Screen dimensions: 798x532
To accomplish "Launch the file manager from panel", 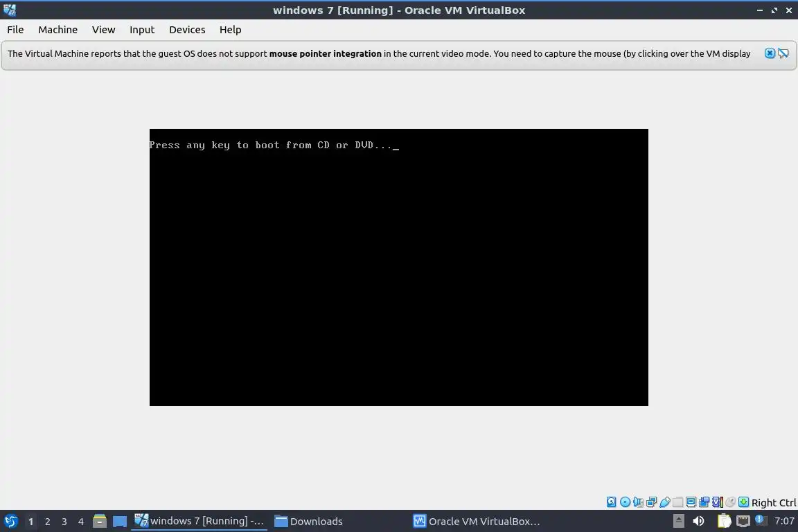I will (x=100, y=522).
